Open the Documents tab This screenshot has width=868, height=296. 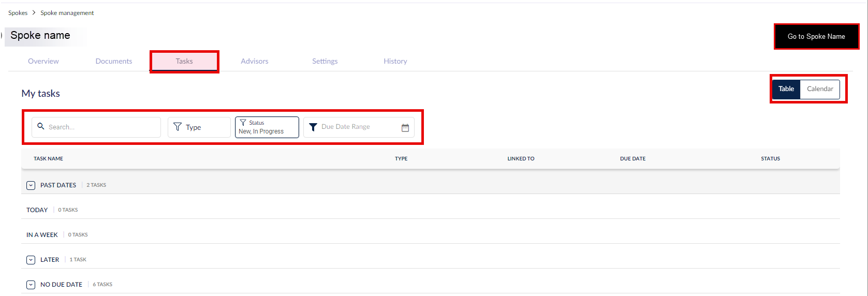click(x=114, y=61)
